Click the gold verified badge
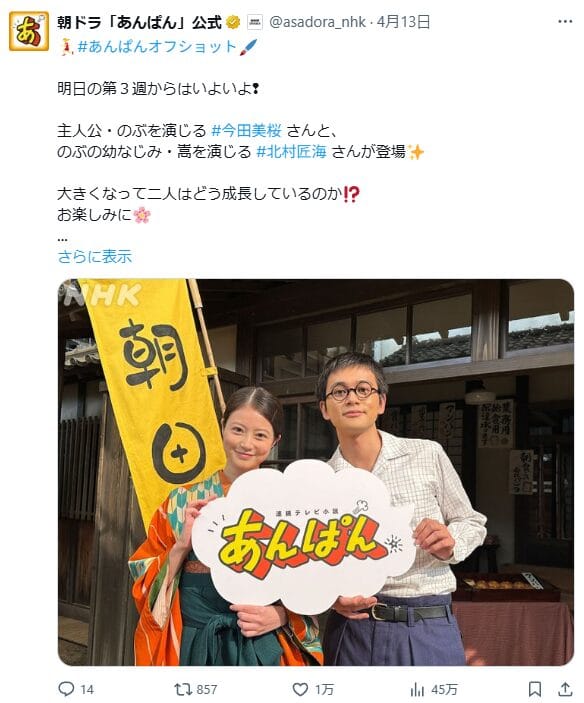 click(233, 22)
